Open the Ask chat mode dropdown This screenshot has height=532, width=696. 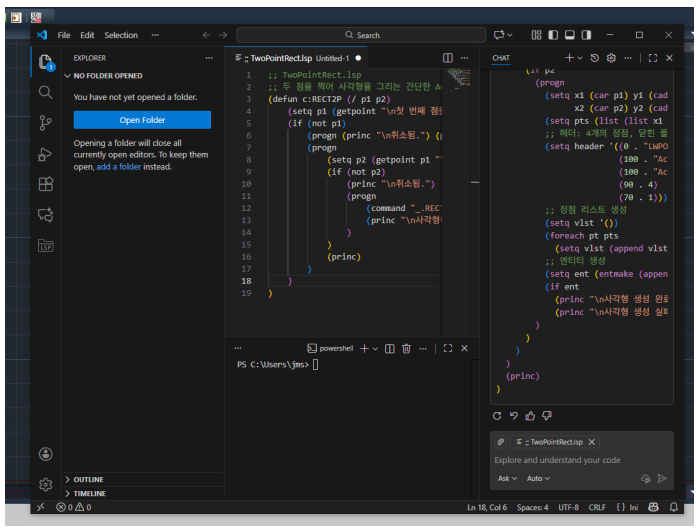[x=507, y=479]
